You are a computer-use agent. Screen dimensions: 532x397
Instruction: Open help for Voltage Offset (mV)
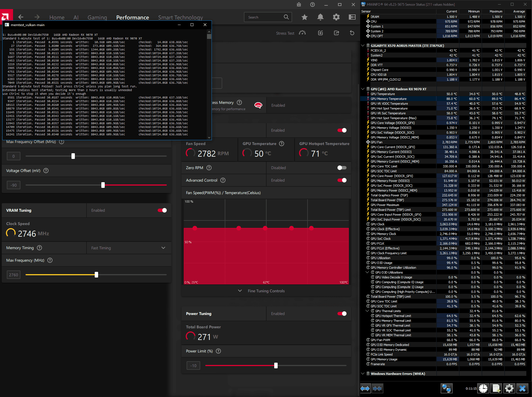coord(46,171)
